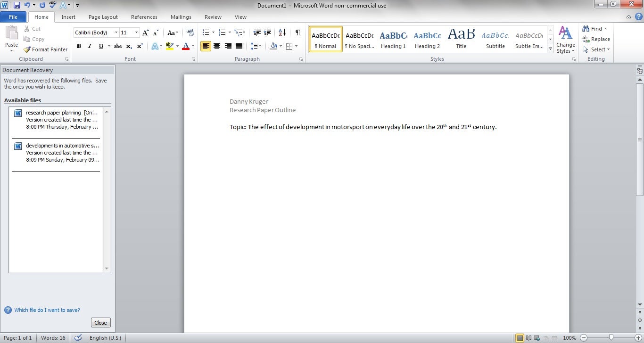Click the Close button in Document Recovery pane
This screenshot has width=644, height=343.
(x=100, y=323)
